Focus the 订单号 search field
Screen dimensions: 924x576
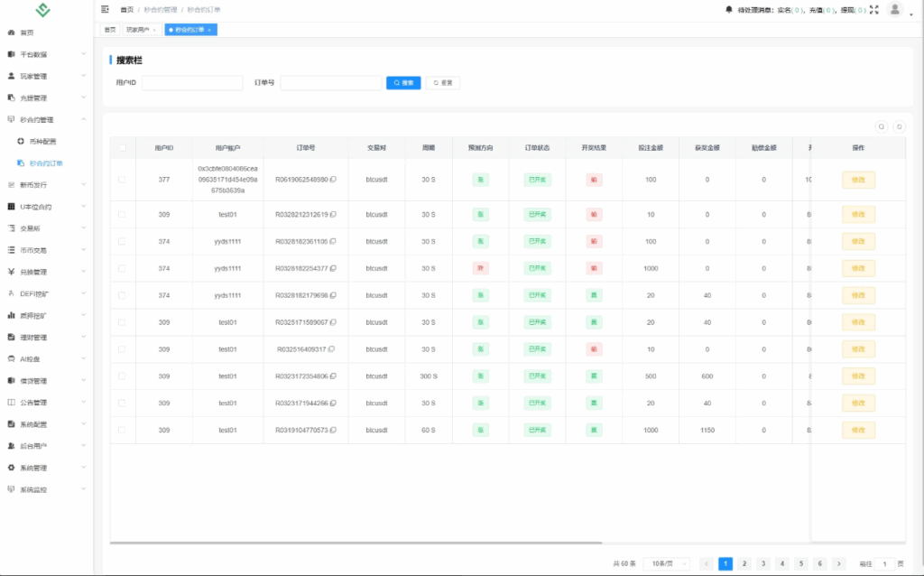pos(331,83)
